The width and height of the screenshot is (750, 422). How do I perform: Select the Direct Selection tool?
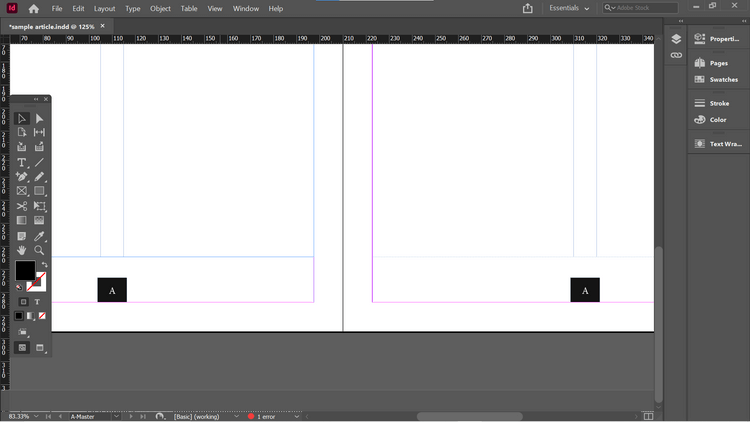(x=39, y=118)
